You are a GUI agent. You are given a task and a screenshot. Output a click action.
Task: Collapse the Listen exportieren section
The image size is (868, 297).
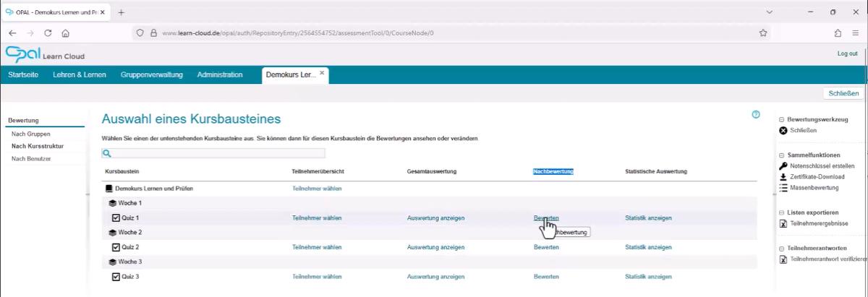click(782, 212)
